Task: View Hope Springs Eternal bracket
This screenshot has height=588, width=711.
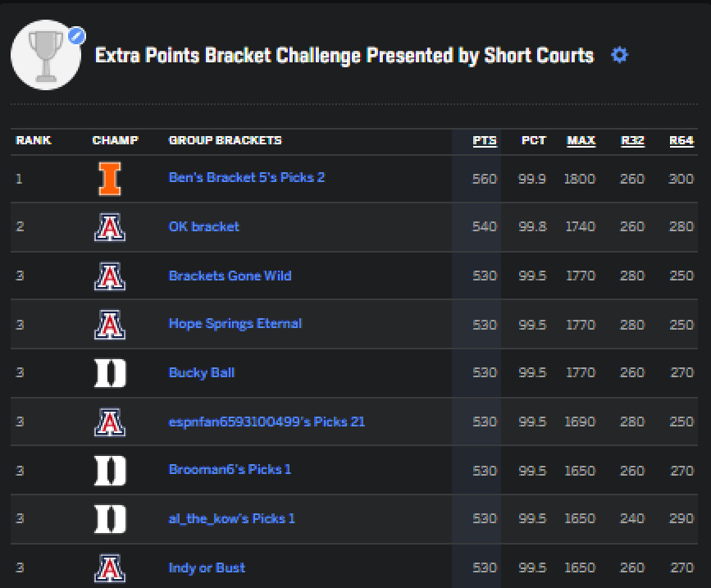Action: [x=235, y=324]
